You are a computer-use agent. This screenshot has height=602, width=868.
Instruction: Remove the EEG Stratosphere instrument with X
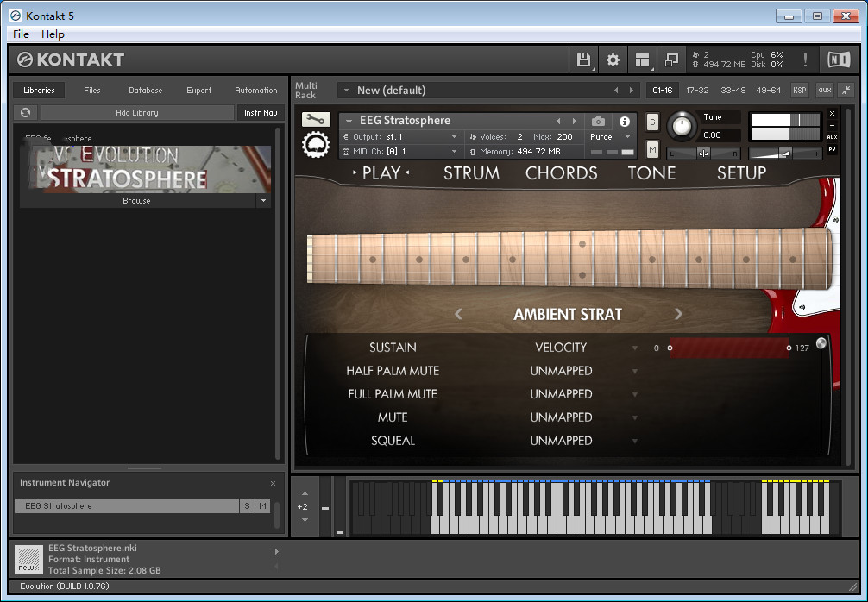pos(832,114)
